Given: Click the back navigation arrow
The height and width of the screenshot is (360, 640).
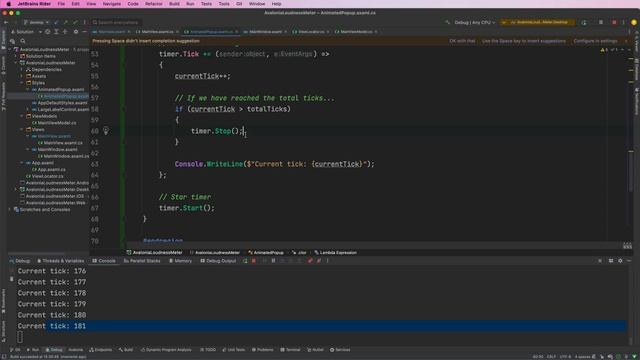Looking at the screenshot, I should (x=6, y=22).
